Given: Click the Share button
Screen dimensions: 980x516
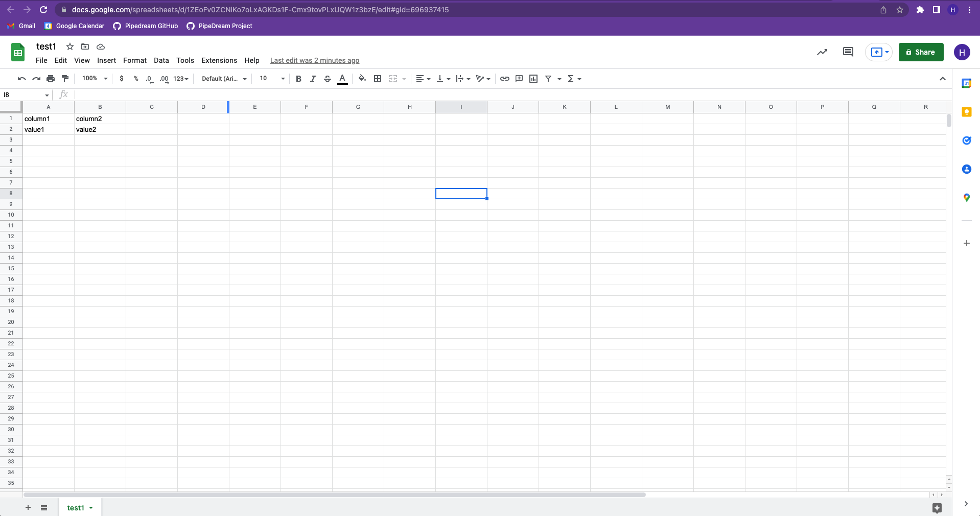Looking at the screenshot, I should click(x=921, y=52).
